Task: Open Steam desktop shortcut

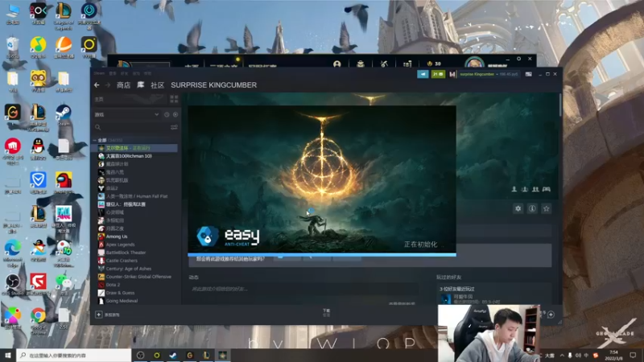Action: (x=64, y=114)
